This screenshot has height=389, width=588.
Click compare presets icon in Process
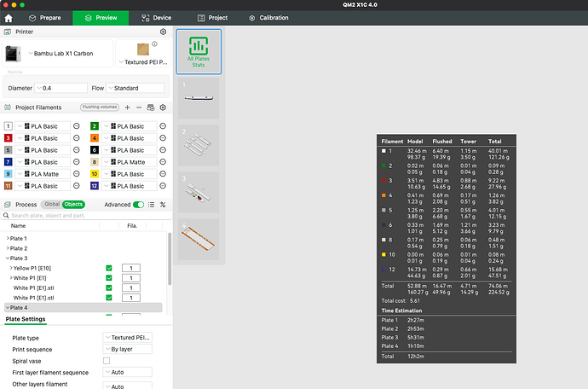(163, 205)
